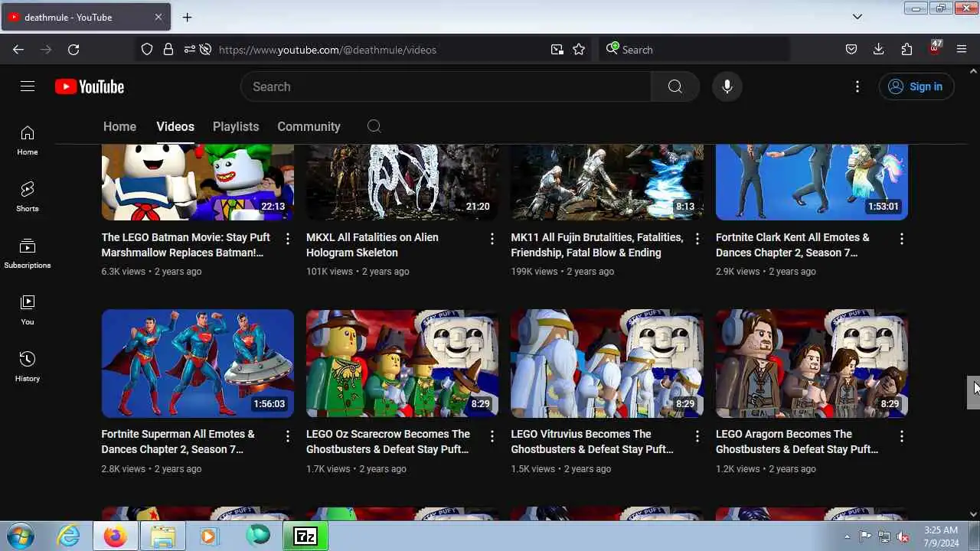Open a new browser tab

(x=187, y=17)
